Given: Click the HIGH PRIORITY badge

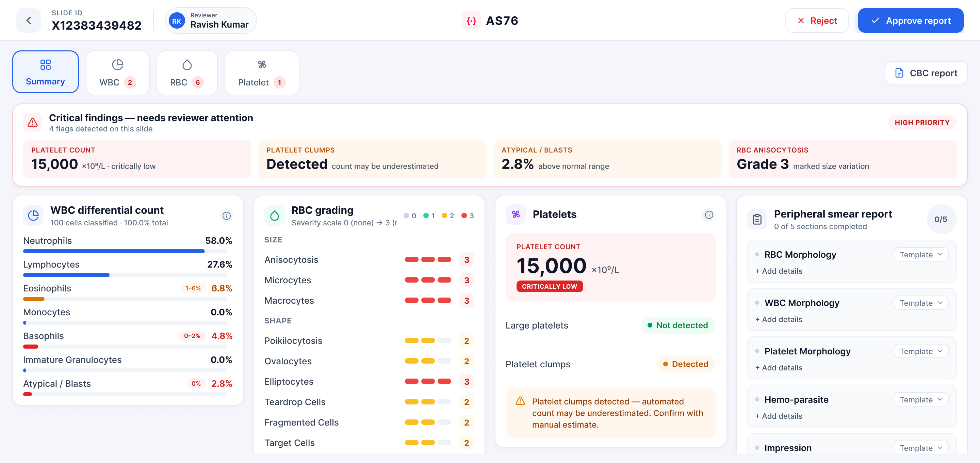Looking at the screenshot, I should (x=922, y=122).
